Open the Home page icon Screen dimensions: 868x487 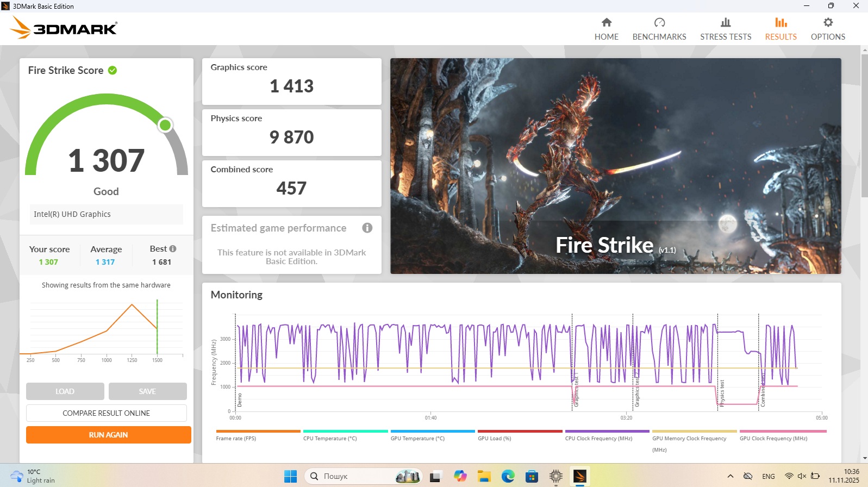(606, 23)
